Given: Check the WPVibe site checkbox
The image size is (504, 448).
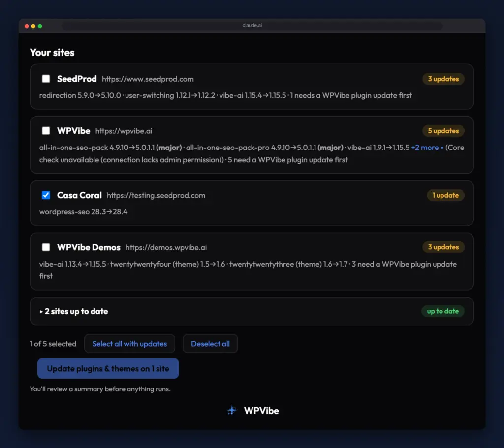Looking at the screenshot, I should tap(46, 131).
